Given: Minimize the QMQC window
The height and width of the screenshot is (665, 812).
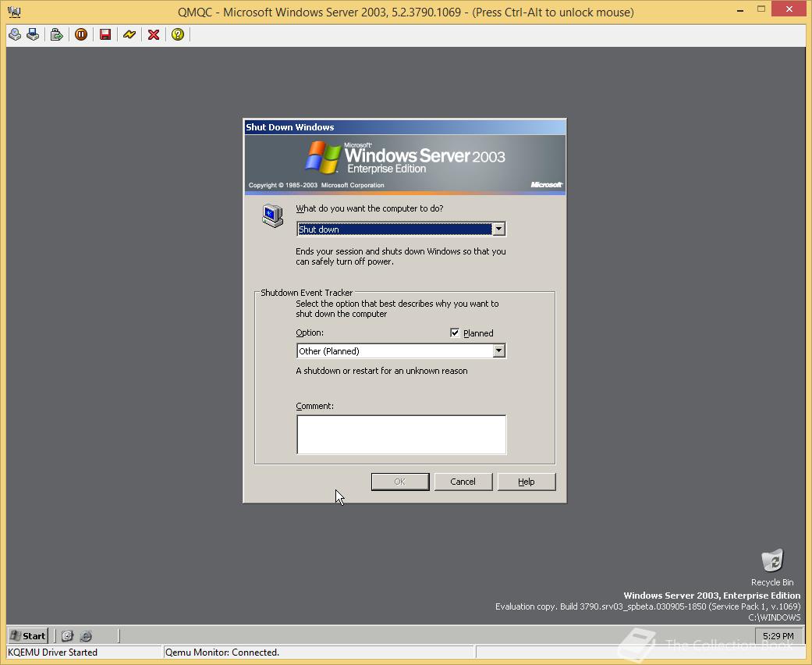Looking at the screenshot, I should click(x=740, y=10).
